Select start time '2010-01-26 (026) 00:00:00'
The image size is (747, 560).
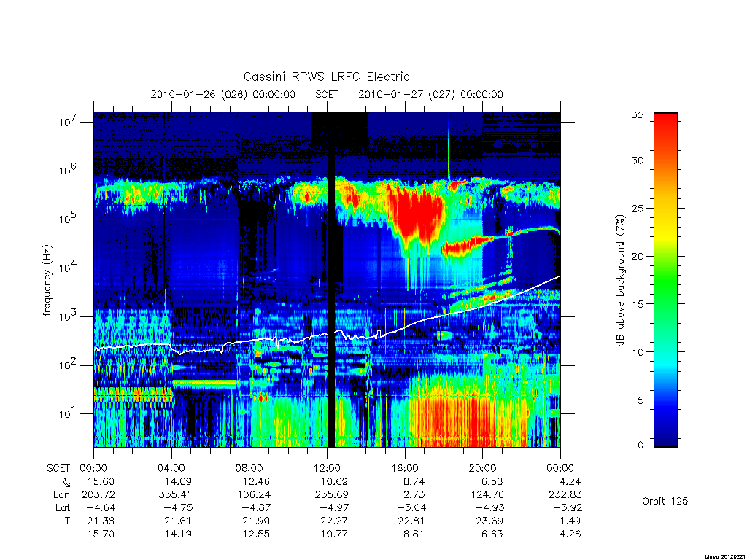tap(223, 94)
